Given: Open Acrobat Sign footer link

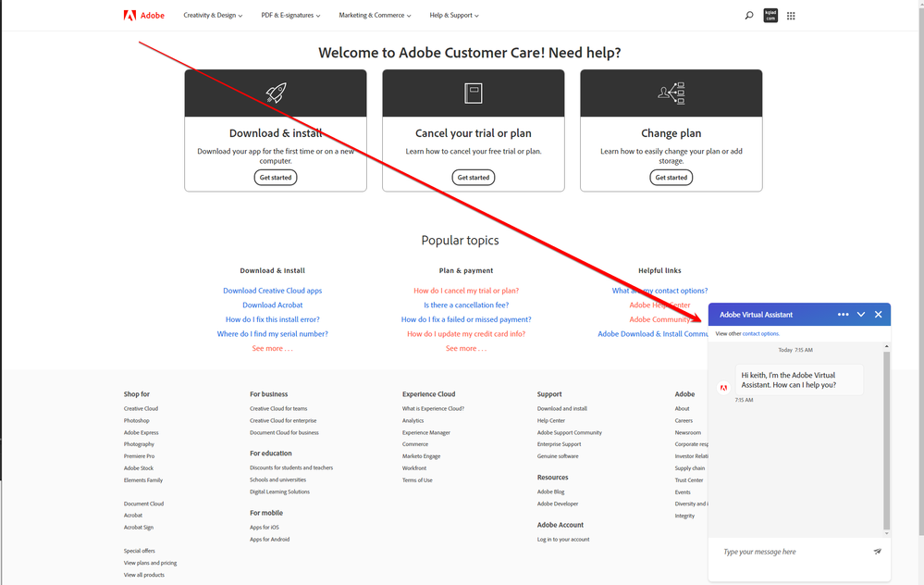Looking at the screenshot, I should pyautogui.click(x=139, y=528).
